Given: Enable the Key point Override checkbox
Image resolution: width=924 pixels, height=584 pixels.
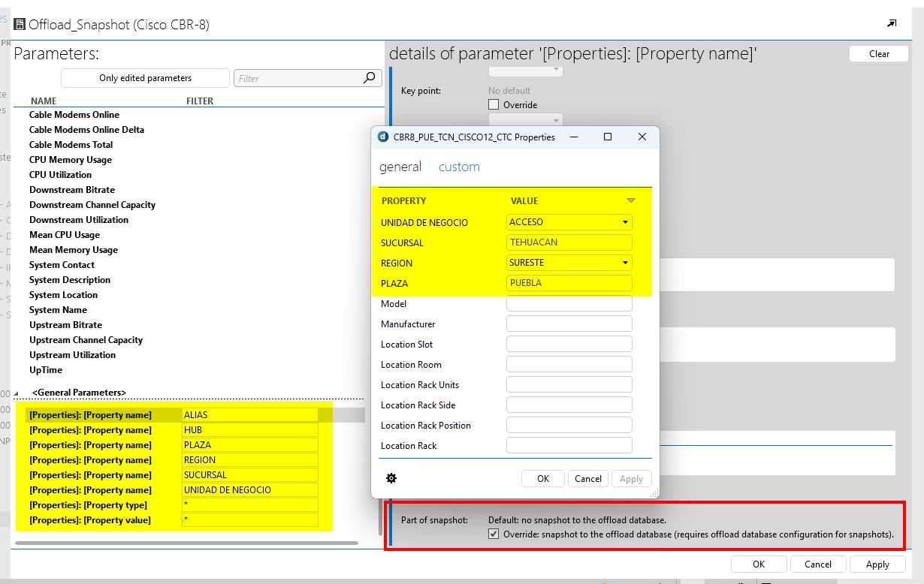Looking at the screenshot, I should (x=494, y=105).
